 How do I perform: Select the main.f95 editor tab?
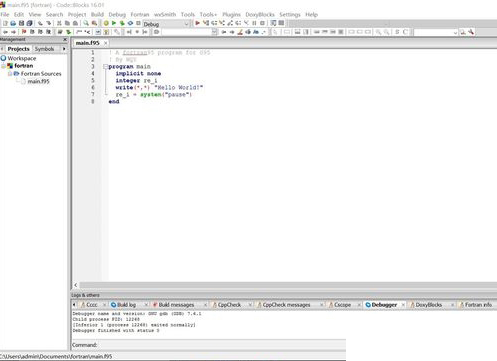[87, 43]
